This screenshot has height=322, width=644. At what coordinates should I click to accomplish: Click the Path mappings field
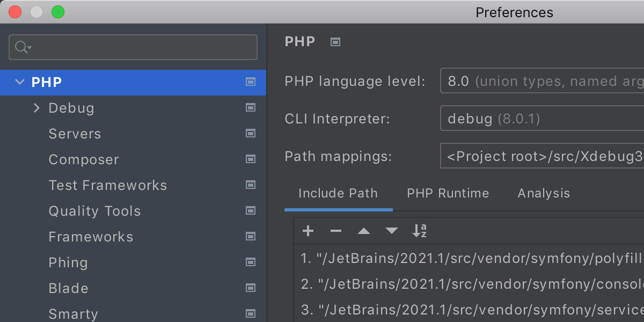tap(542, 156)
